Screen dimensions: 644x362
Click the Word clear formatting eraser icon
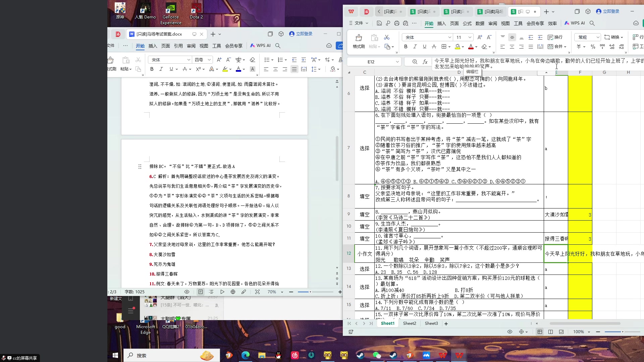253,60
